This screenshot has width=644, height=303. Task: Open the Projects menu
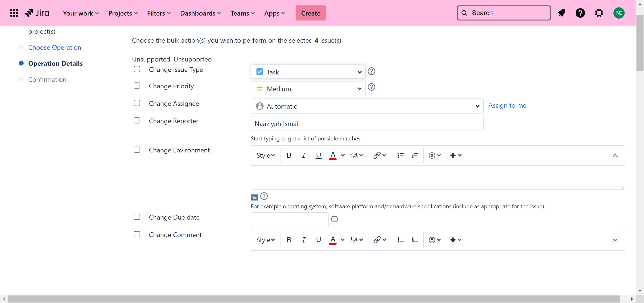coord(123,13)
